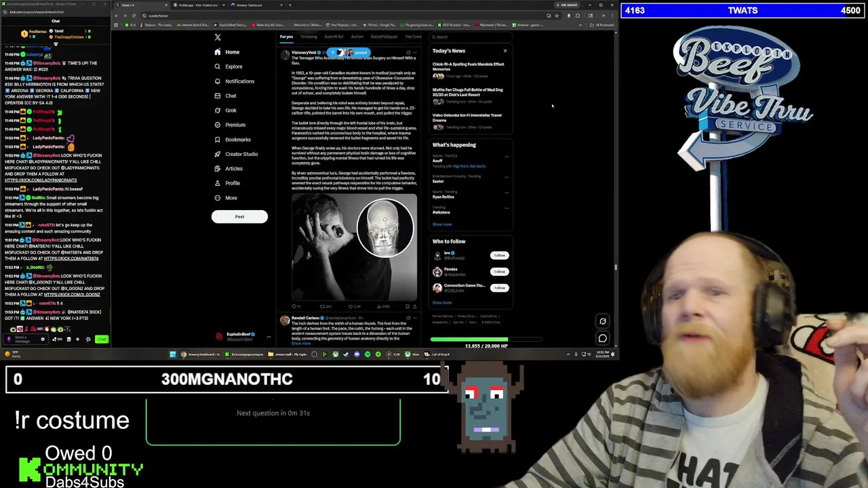Show more of Randall Carlson's post

(301, 344)
